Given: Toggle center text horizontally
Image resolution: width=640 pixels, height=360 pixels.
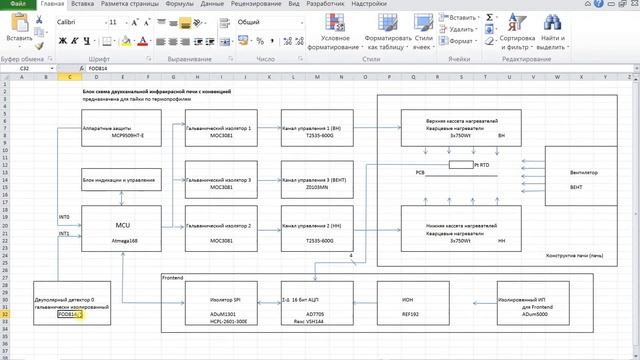Looking at the screenshot, I should [x=173, y=41].
